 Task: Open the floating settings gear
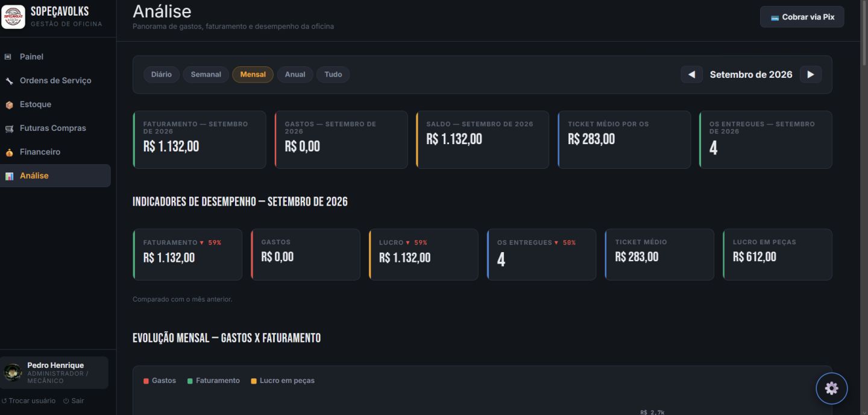click(832, 388)
